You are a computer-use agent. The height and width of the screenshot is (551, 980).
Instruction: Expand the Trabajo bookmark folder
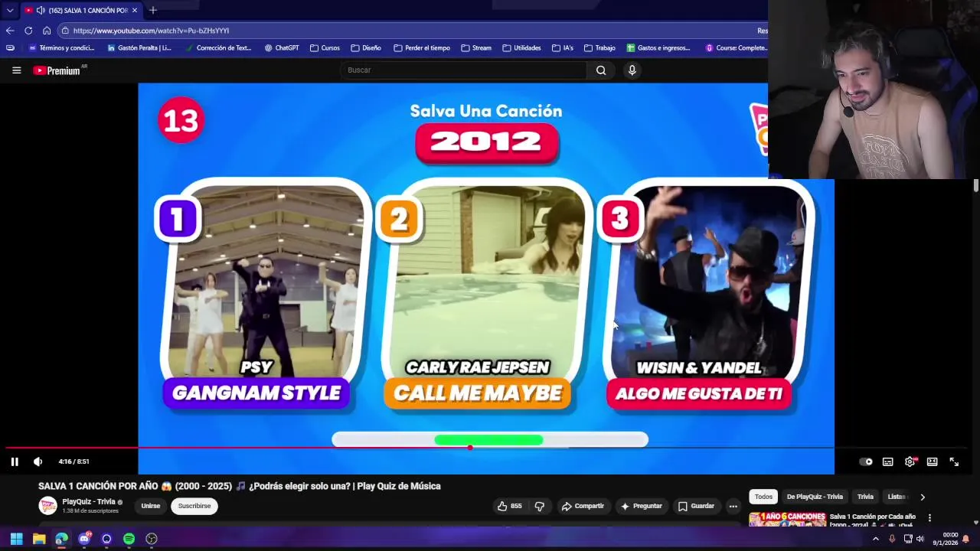click(599, 48)
